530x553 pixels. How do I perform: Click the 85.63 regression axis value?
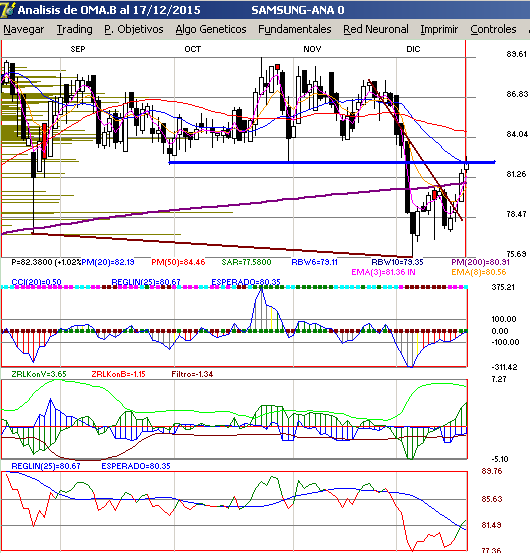(x=492, y=499)
